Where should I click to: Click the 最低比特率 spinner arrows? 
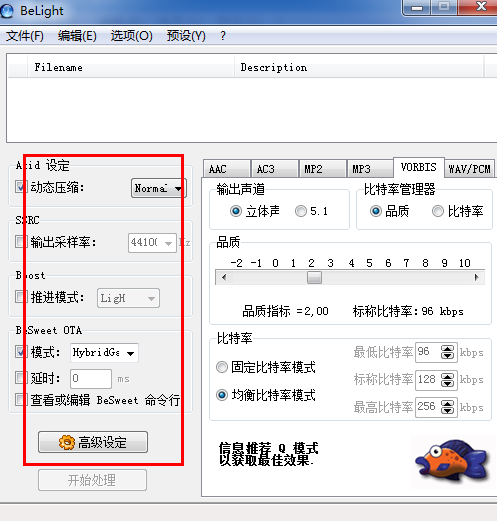(x=447, y=352)
